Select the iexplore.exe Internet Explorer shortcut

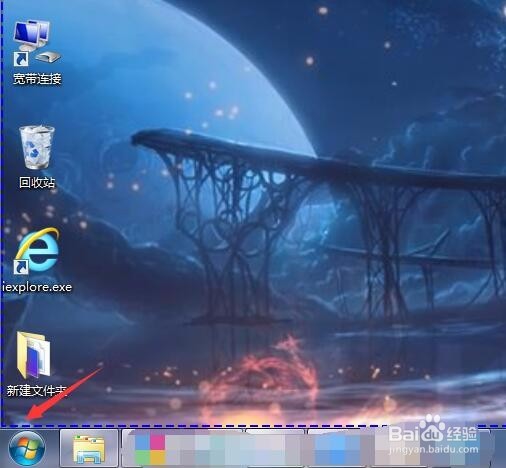tap(37, 251)
